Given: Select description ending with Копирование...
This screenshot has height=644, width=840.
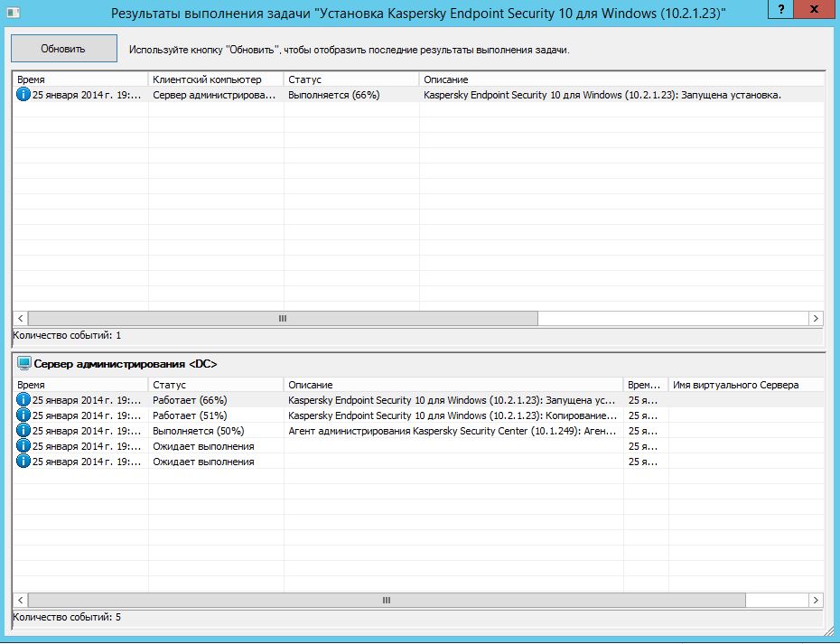Looking at the screenshot, I should 453,415.
